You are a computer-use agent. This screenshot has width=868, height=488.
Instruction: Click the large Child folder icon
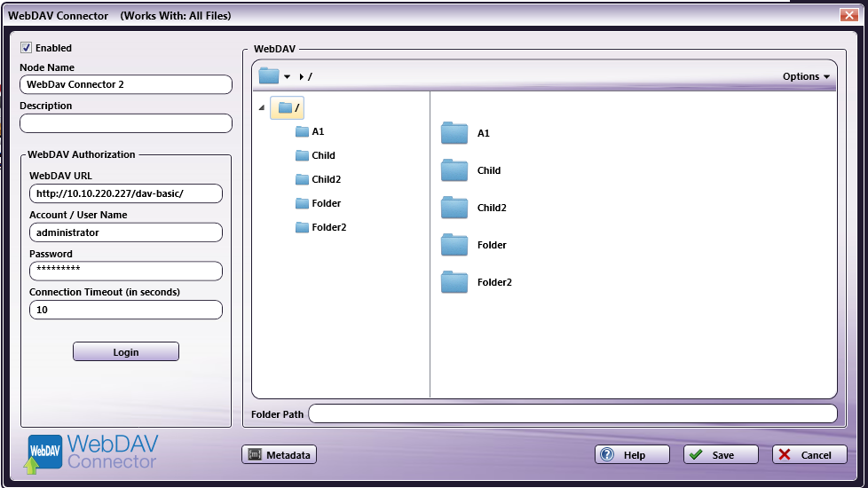pyautogui.click(x=454, y=170)
